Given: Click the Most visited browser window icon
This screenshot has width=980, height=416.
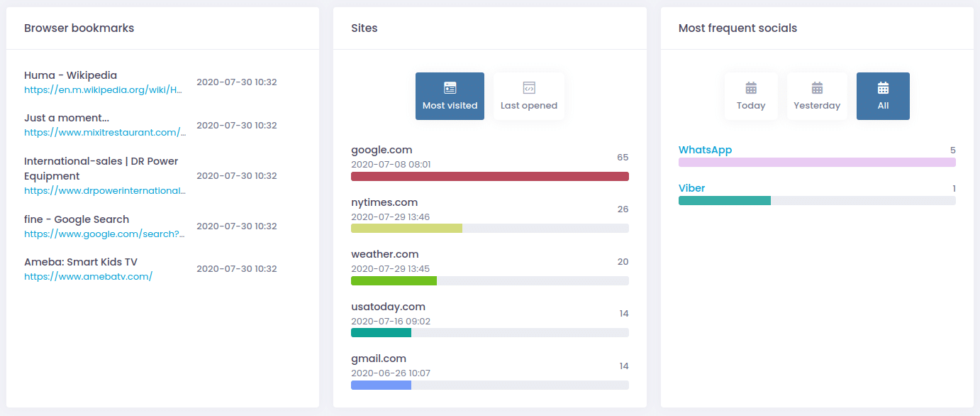Looking at the screenshot, I should pos(450,88).
